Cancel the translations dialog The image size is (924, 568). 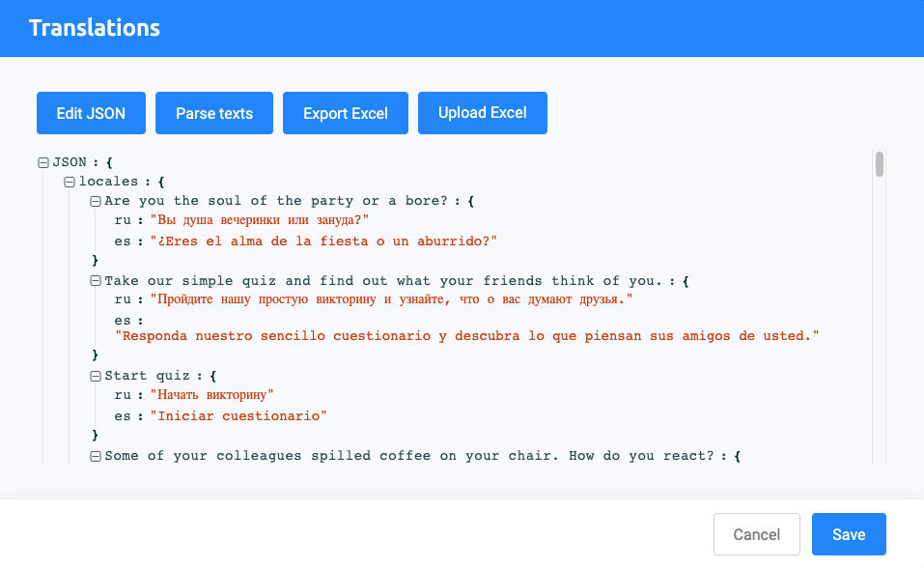(x=757, y=534)
